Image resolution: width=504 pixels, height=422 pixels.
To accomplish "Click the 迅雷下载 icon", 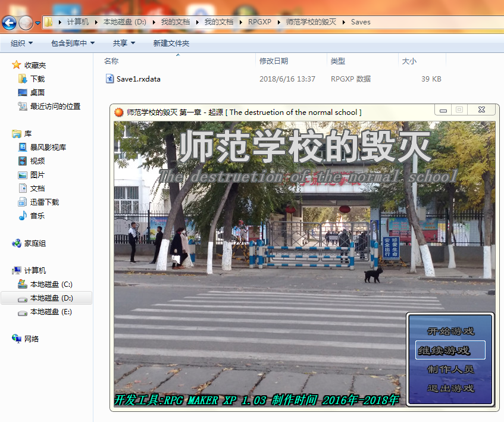I will (x=23, y=202).
